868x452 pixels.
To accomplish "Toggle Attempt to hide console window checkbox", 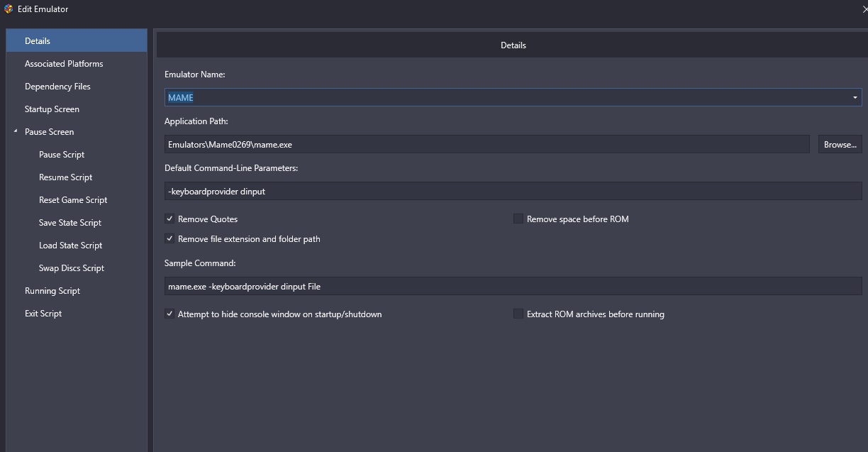I will click(x=169, y=314).
